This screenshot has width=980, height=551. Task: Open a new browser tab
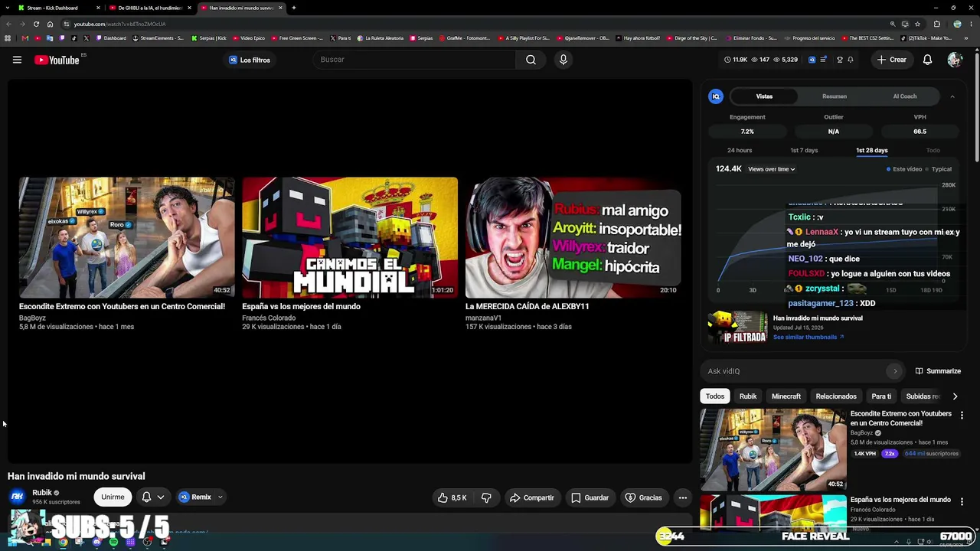tap(294, 8)
